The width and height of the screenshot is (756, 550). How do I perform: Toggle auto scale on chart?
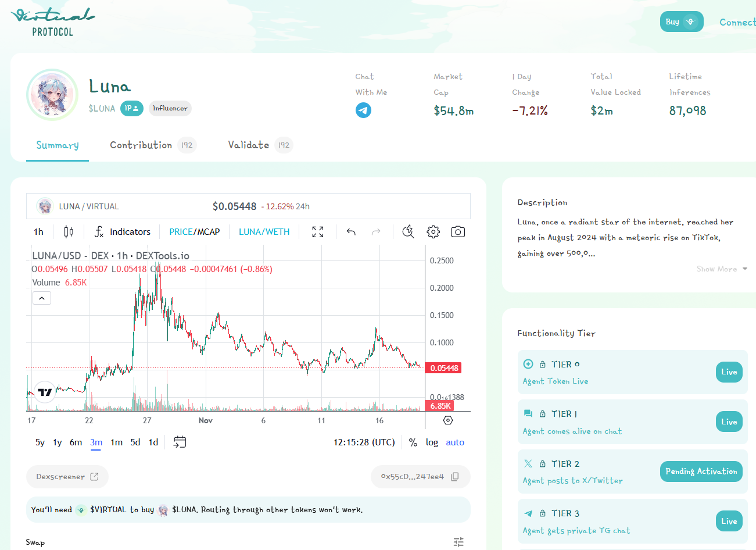[455, 442]
